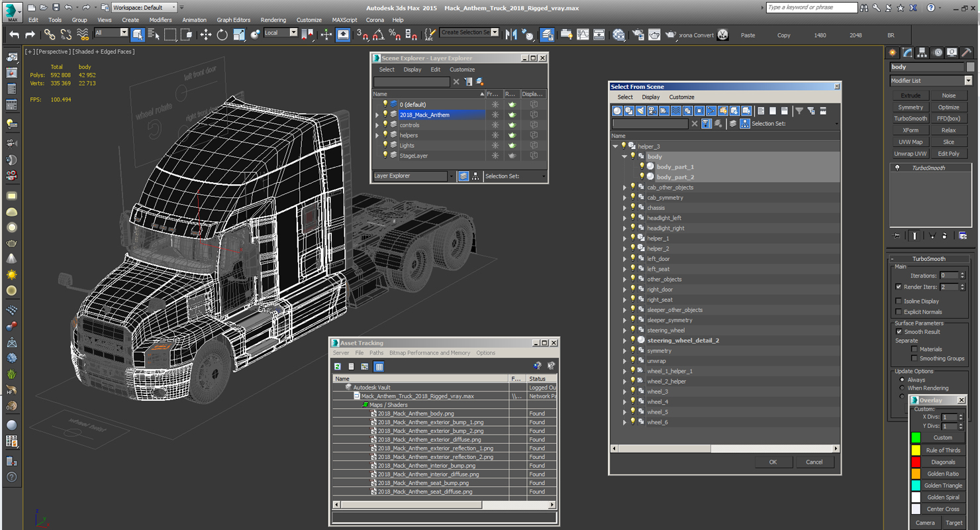Toggle visibility bulb of chassis in scene list
The image size is (980, 530).
pos(632,207)
